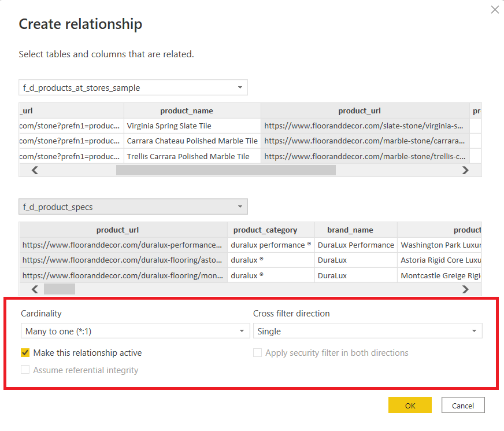Check Apply security filter in both directions
This screenshot has width=504, height=431.
(257, 353)
